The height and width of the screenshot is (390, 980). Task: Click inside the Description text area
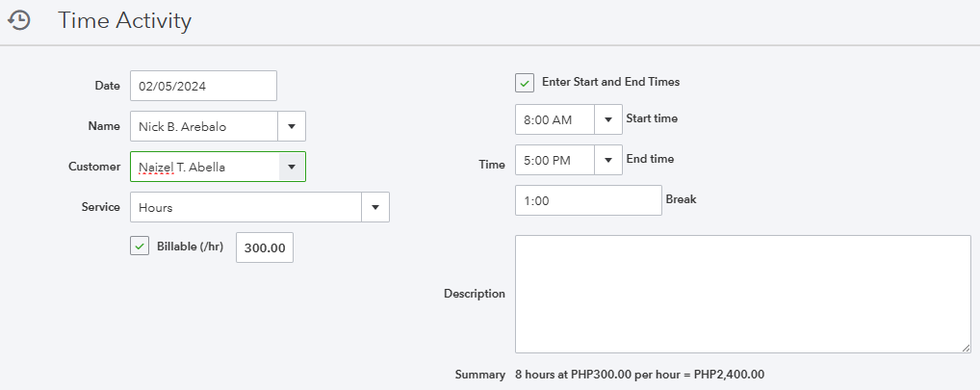coord(742,294)
